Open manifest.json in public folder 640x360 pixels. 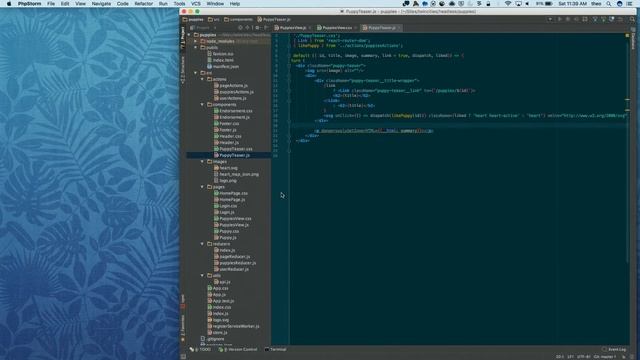coord(223,67)
